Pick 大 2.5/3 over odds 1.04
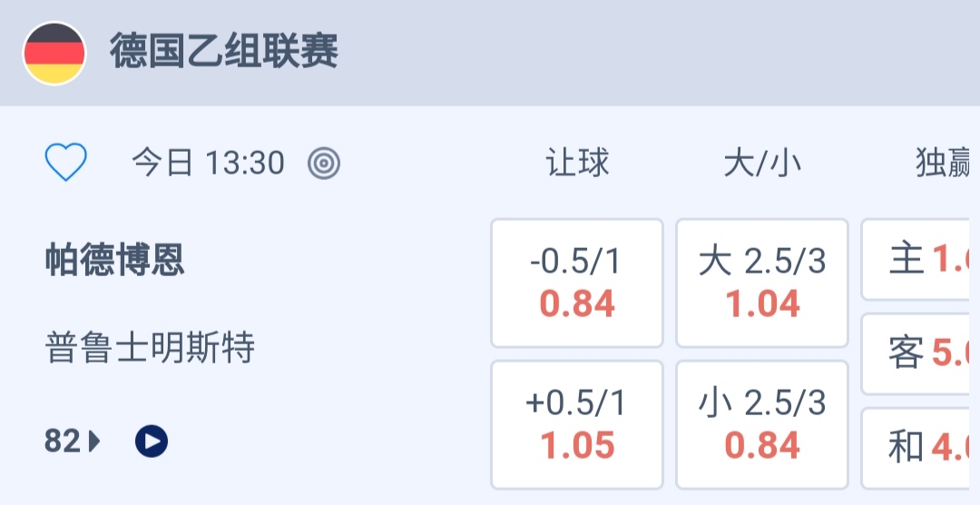The width and height of the screenshot is (980, 505). [x=762, y=283]
